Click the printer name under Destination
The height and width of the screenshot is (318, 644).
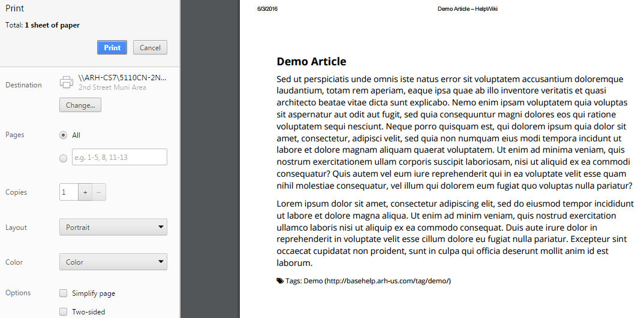click(x=122, y=78)
